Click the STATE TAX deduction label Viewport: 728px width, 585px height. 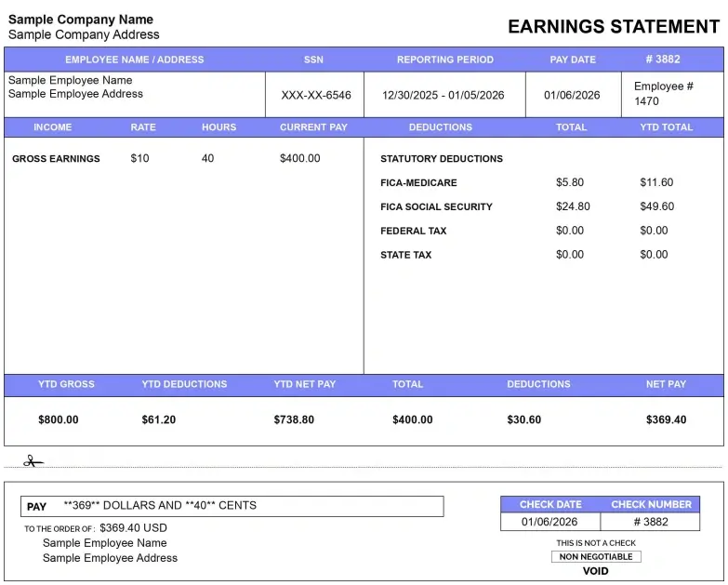tap(405, 255)
